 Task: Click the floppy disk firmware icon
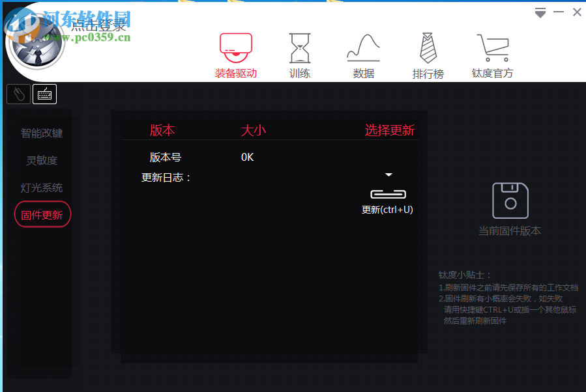pos(510,201)
